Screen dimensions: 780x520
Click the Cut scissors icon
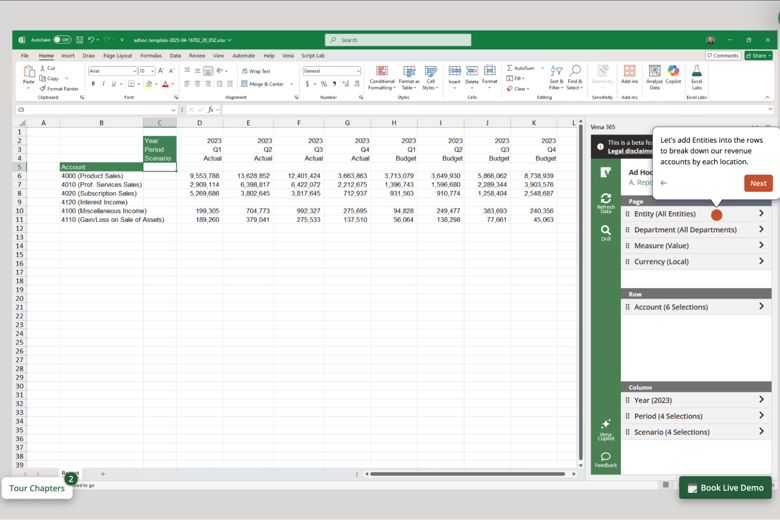(43, 68)
